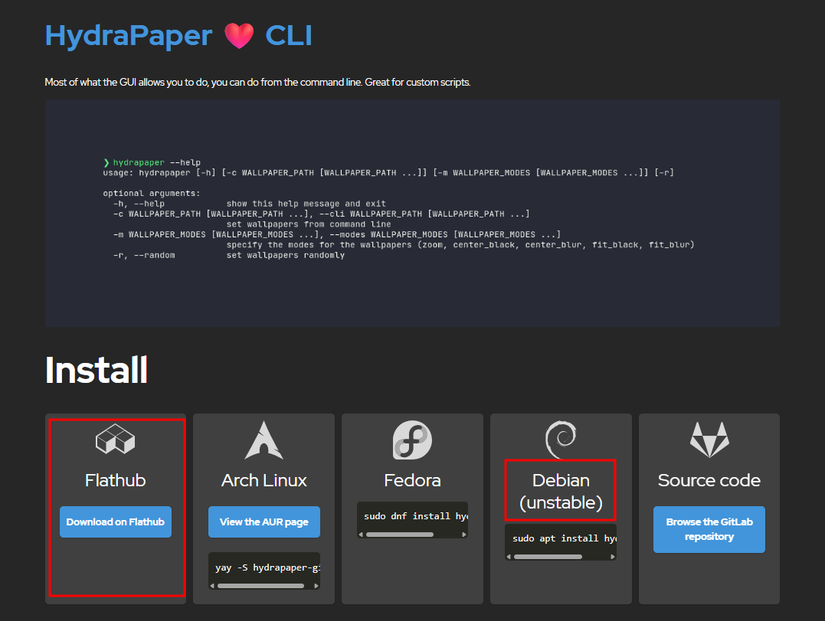Click the Download on Flathub button
Screen dimensions: 825x621
[114, 521]
